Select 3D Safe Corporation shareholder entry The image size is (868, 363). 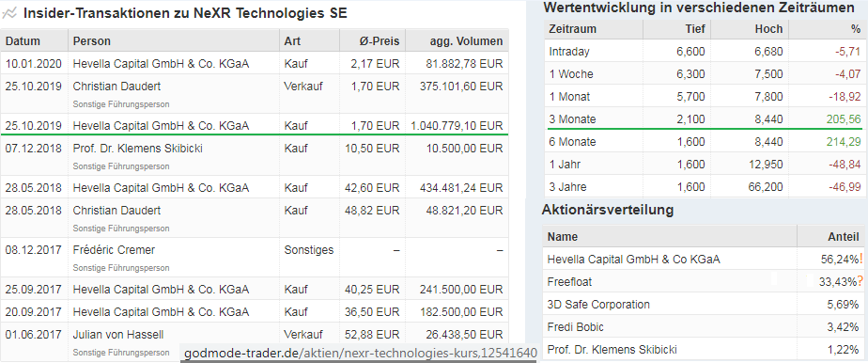coord(705,305)
